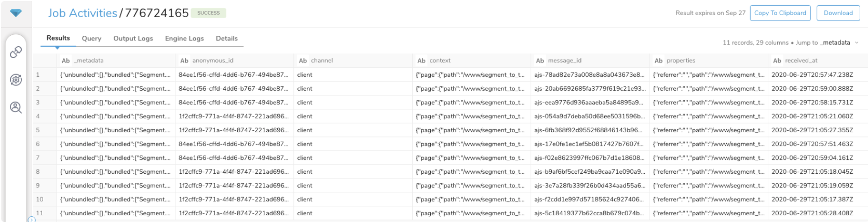Click the Copy To Clipboard button
This screenshot has height=222, width=868.
(x=780, y=13)
